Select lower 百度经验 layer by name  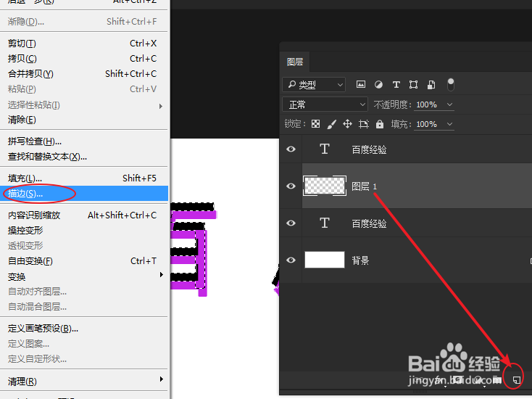click(x=369, y=223)
